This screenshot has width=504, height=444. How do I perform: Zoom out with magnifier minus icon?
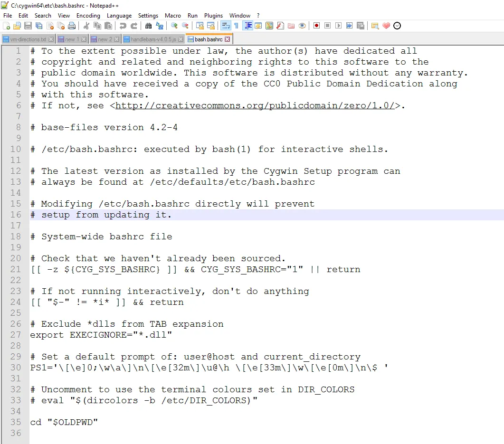tap(185, 26)
